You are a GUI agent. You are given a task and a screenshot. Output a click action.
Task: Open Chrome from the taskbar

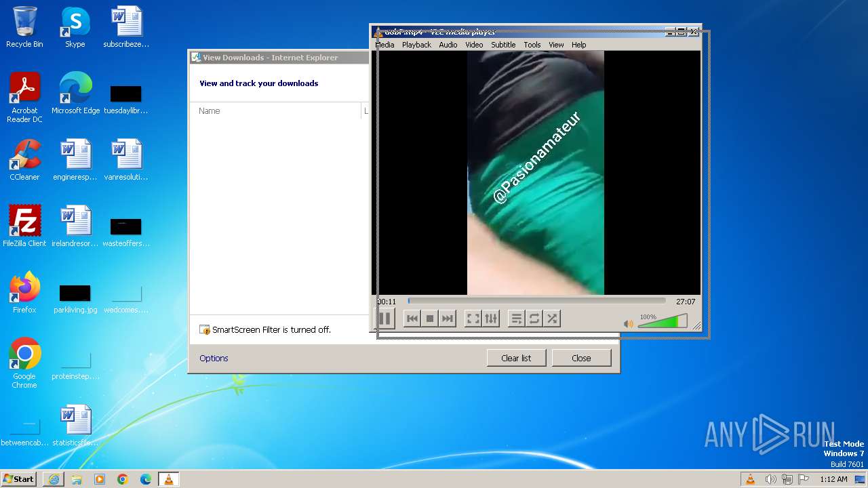(x=123, y=479)
